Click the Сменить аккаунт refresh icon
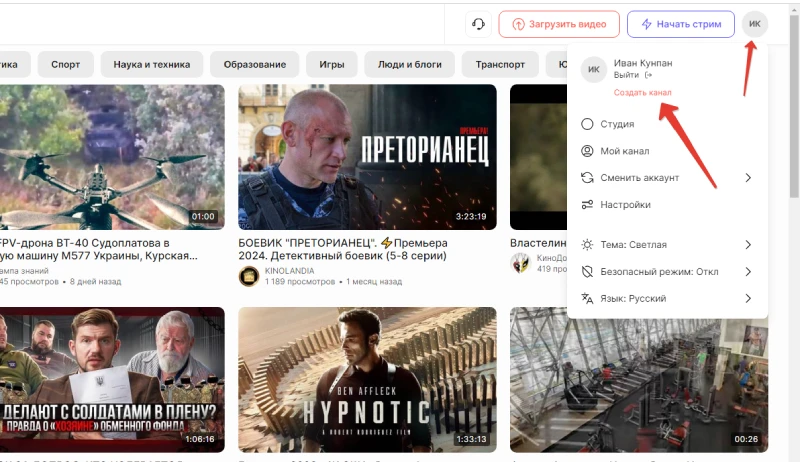The image size is (800, 462). click(x=587, y=177)
